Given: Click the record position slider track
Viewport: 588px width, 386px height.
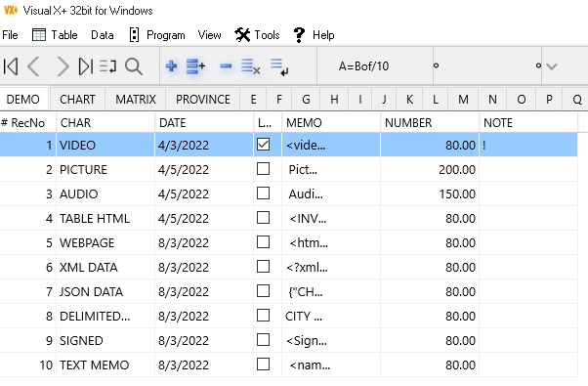Looking at the screenshot, I should [486, 65].
